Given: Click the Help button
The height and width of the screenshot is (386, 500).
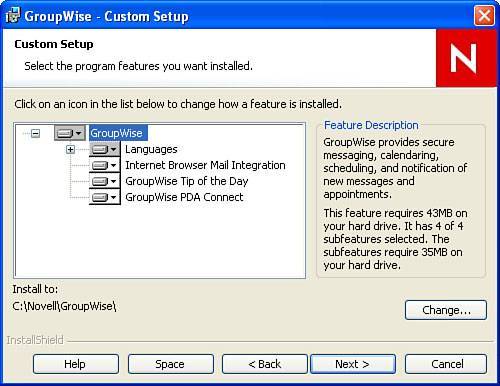Looking at the screenshot, I should pyautogui.click(x=76, y=364).
